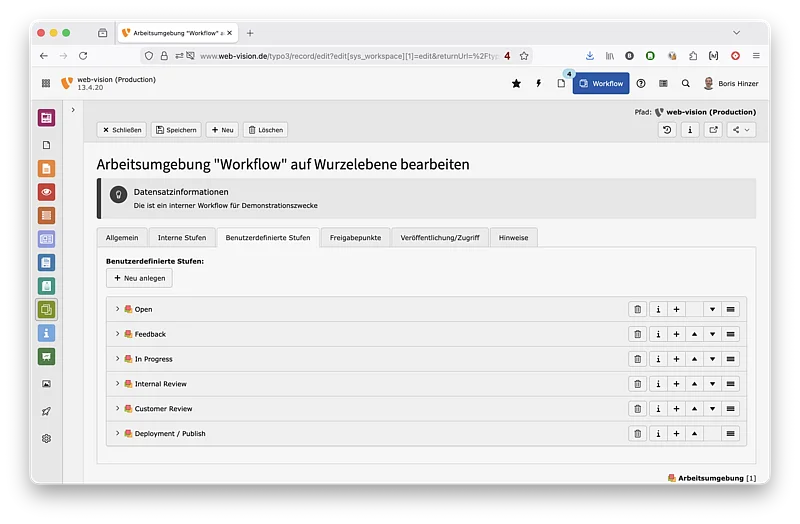800x524 pixels.
Task: Open bookmarks star in TYPO3 top bar
Action: (516, 83)
